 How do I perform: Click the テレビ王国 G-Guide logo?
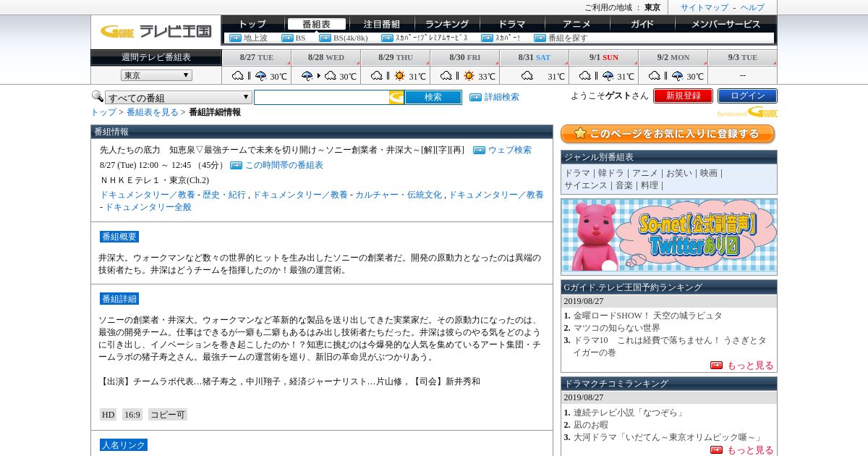(156, 31)
